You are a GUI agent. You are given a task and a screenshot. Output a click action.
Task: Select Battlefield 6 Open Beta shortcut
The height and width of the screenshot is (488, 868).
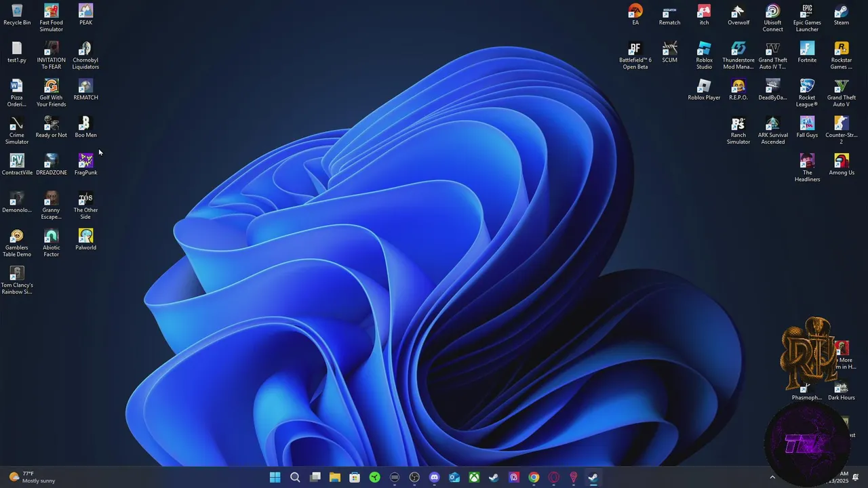point(635,56)
